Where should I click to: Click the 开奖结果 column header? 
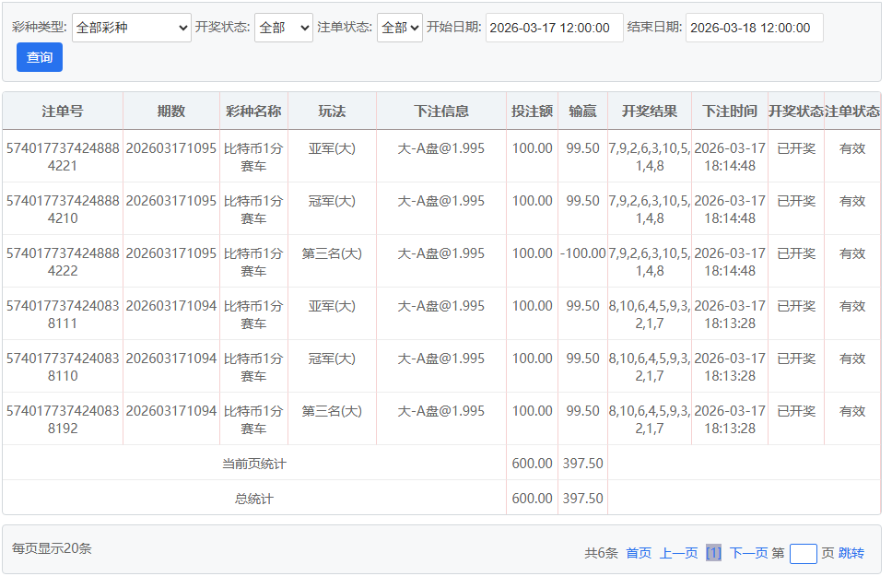[x=649, y=111]
